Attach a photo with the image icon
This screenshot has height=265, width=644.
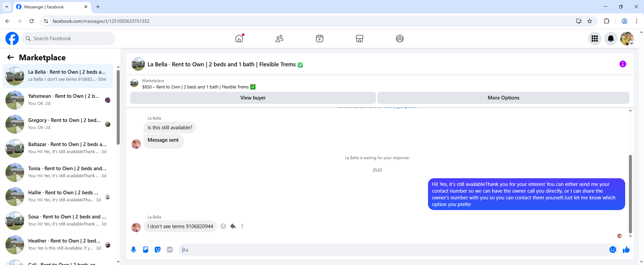tap(146, 250)
